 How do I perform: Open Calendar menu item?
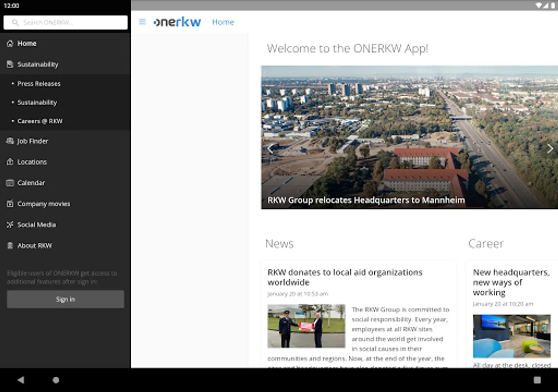coord(65,183)
